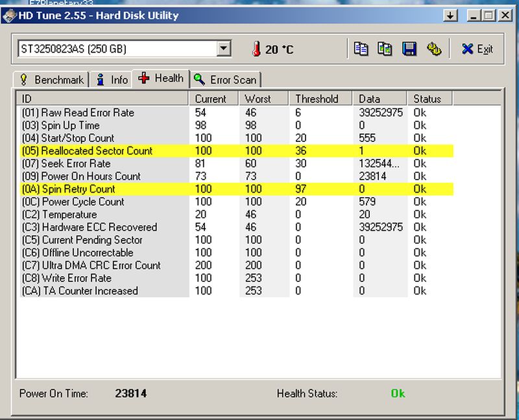This screenshot has width=519, height=420.
Task: Switch to the Benchmark tab
Action: point(52,80)
